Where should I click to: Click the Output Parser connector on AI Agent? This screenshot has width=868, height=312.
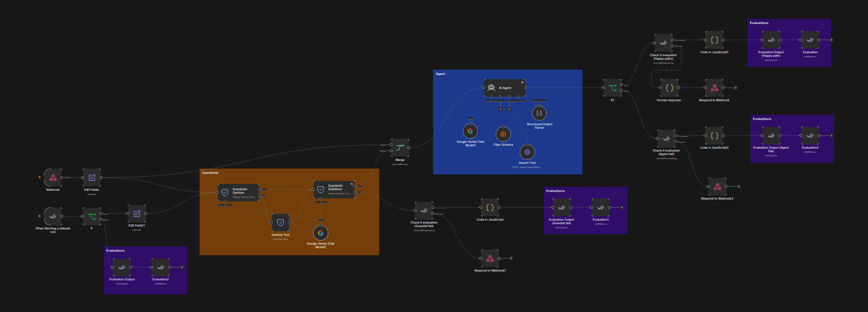tap(518, 98)
